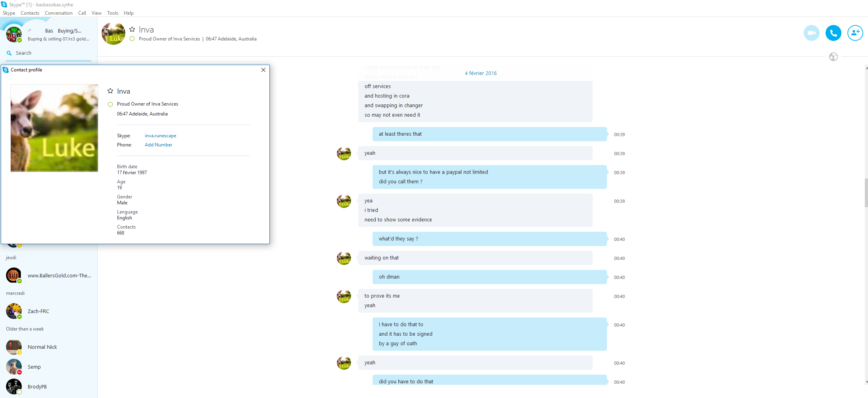This screenshot has height=398, width=868.
Task: Click the 'mercredi' group label
Action: (x=15, y=293)
